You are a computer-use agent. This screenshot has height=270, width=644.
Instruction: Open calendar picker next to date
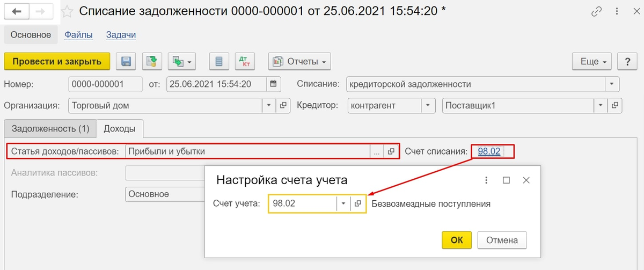[x=274, y=84]
